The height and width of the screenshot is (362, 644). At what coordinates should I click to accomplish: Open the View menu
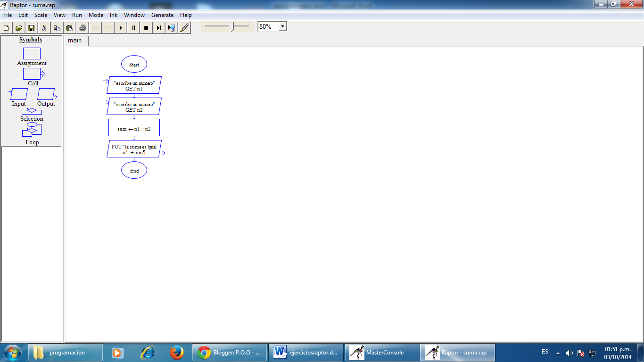59,15
